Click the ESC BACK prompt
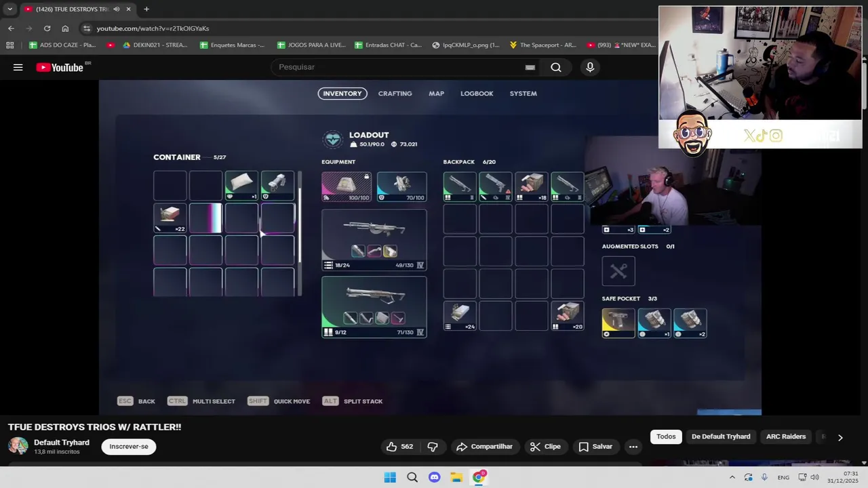This screenshot has height=488, width=868. tap(136, 401)
